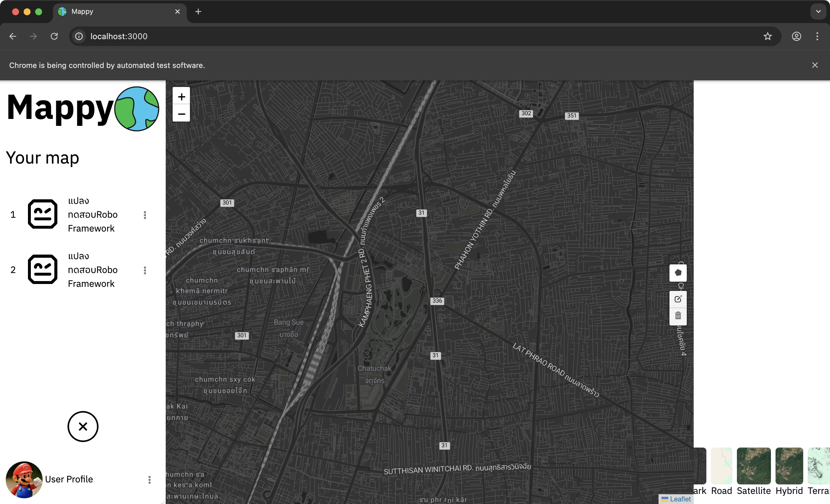Viewport: 830px width, 504px height.
Task: Go forward in browser history
Action: [33, 36]
